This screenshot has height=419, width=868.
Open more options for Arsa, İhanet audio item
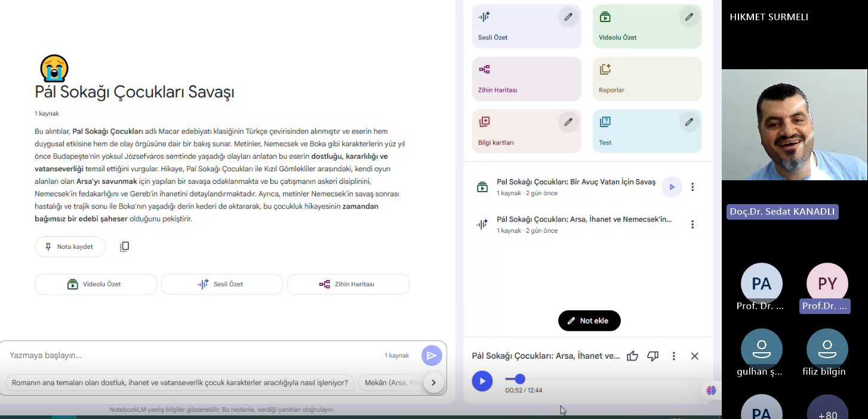[x=692, y=224]
